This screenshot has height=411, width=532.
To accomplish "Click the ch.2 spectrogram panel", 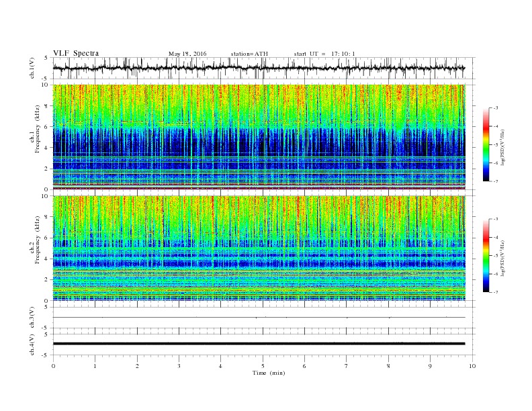I will coord(259,248).
